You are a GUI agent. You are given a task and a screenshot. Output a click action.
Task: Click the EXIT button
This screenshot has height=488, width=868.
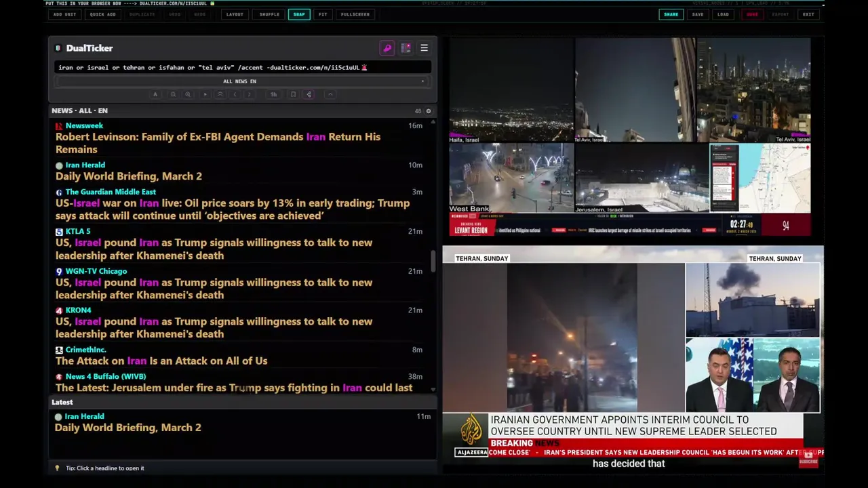[808, 14]
